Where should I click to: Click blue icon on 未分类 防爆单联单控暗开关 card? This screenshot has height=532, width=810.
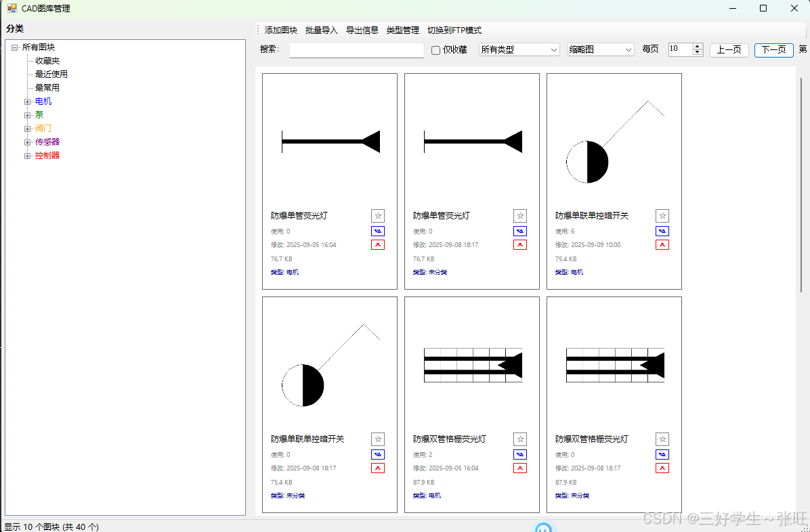[378, 455]
